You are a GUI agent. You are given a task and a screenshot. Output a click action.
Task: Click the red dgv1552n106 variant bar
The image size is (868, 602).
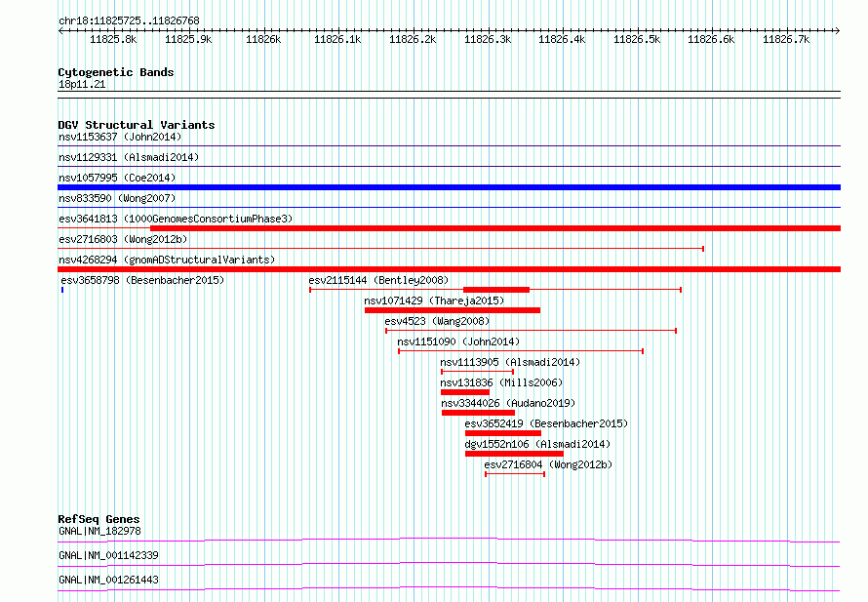click(x=514, y=454)
